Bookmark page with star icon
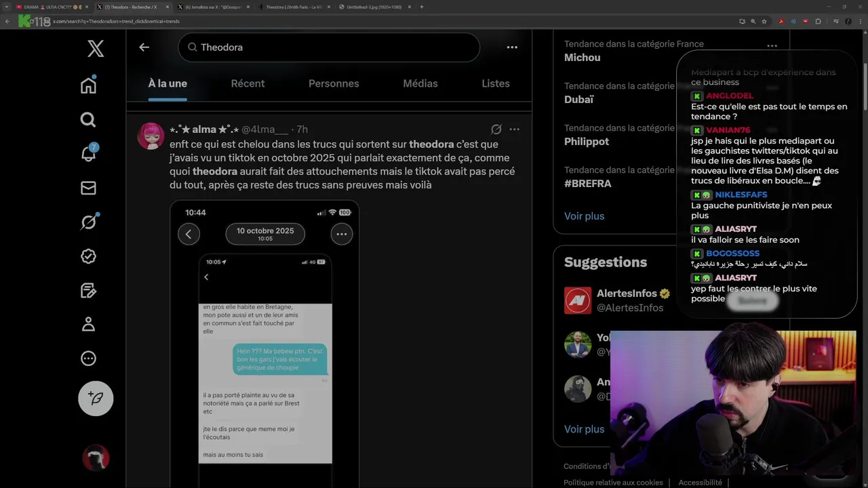868x488 pixels. point(764,21)
